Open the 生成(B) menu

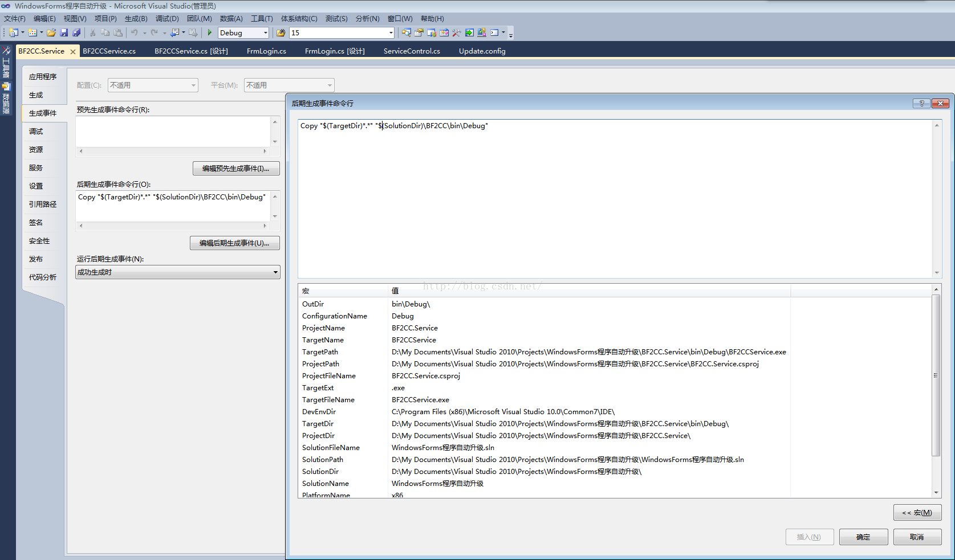(x=136, y=18)
